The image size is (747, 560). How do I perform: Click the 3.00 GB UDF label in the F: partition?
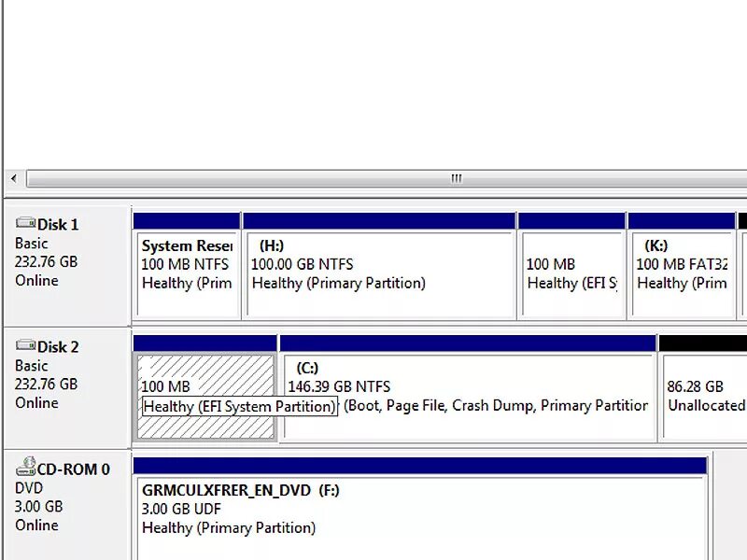pyautogui.click(x=182, y=509)
